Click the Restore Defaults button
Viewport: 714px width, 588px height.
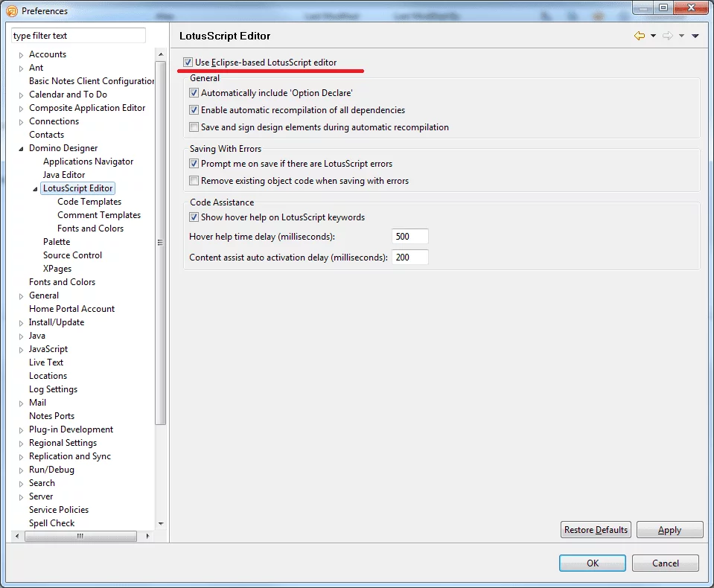596,530
